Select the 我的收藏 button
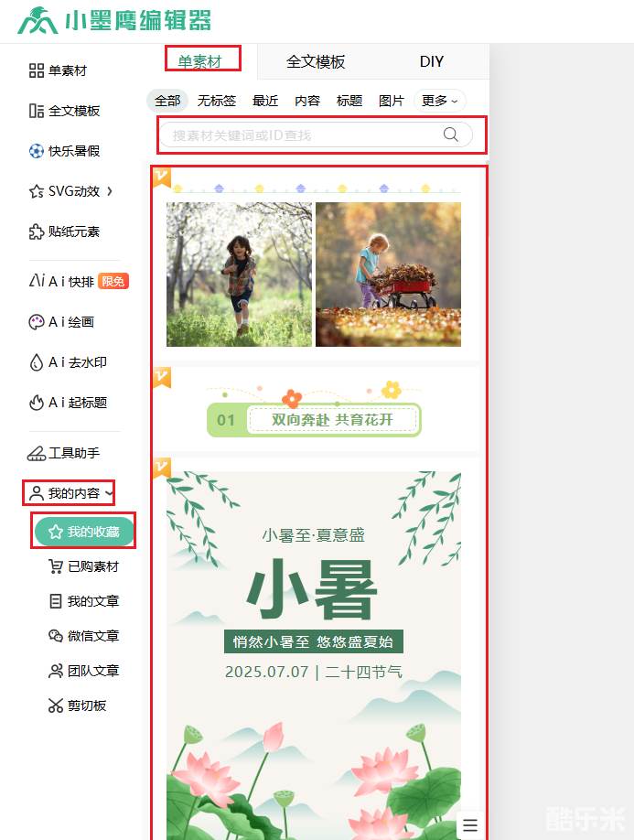This screenshot has width=634, height=840. [x=84, y=532]
